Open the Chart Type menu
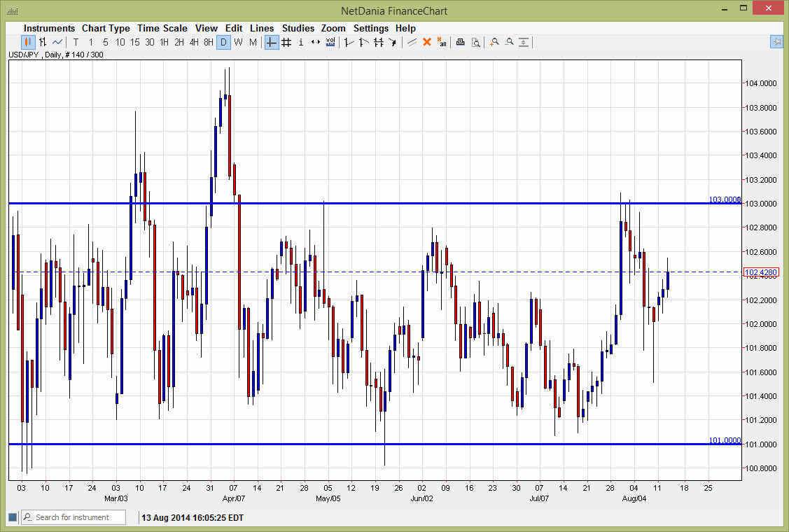The width and height of the screenshot is (789, 532). click(x=106, y=28)
